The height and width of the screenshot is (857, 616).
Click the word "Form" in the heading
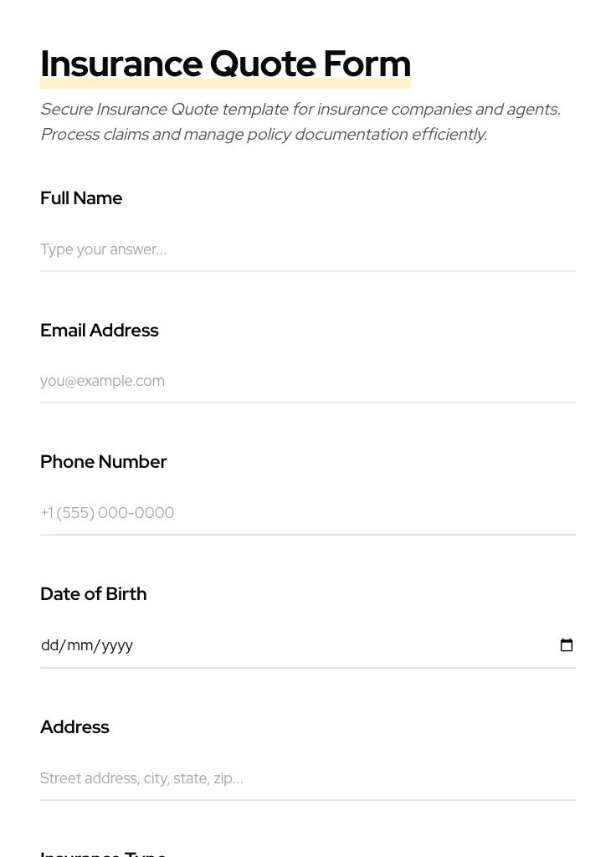(x=367, y=64)
